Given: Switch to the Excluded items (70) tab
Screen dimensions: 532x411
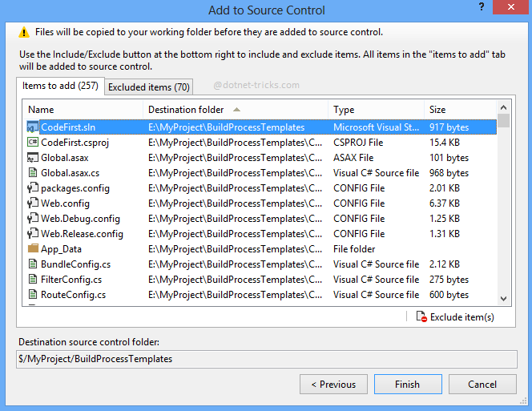Looking at the screenshot, I should [x=148, y=87].
